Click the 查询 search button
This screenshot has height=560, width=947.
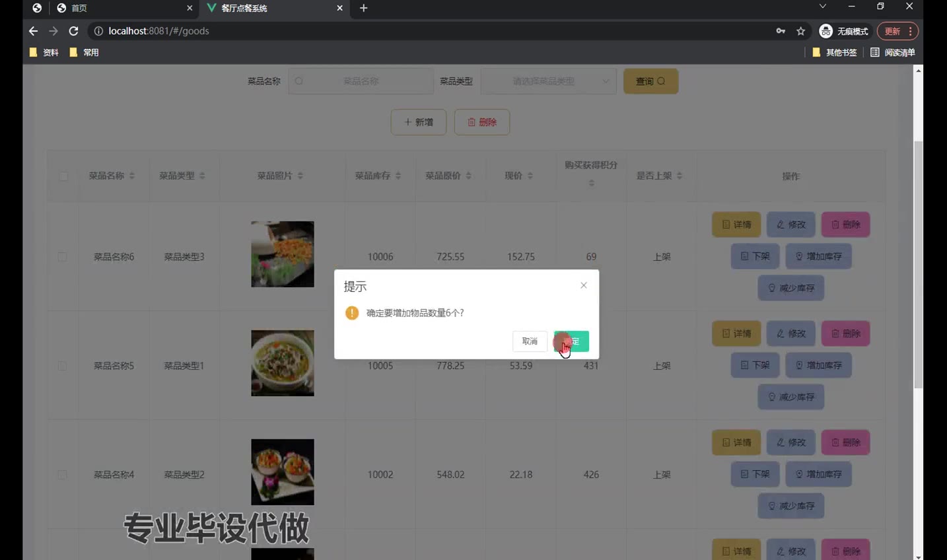click(650, 81)
